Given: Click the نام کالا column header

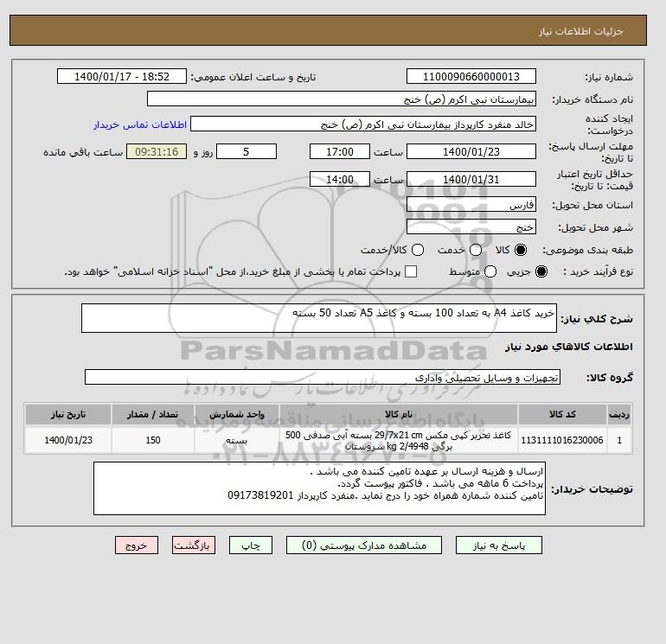Looking at the screenshot, I should pos(399,414).
